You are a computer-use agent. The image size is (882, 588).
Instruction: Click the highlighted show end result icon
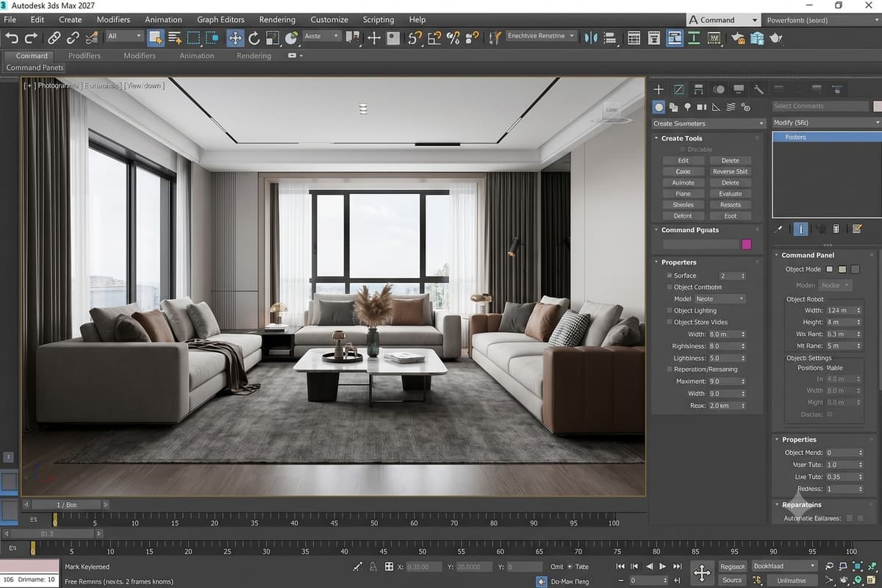800,229
